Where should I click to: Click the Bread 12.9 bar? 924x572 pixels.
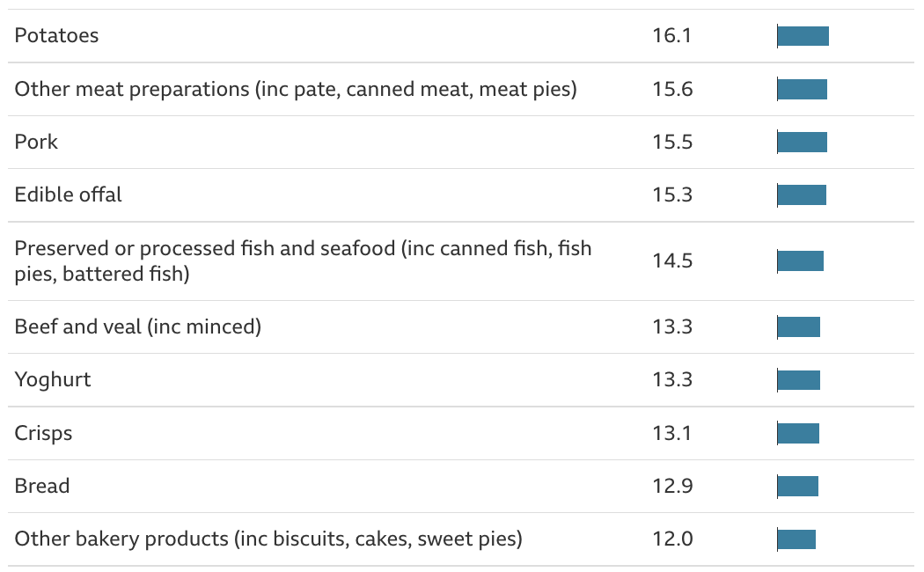[x=797, y=486]
